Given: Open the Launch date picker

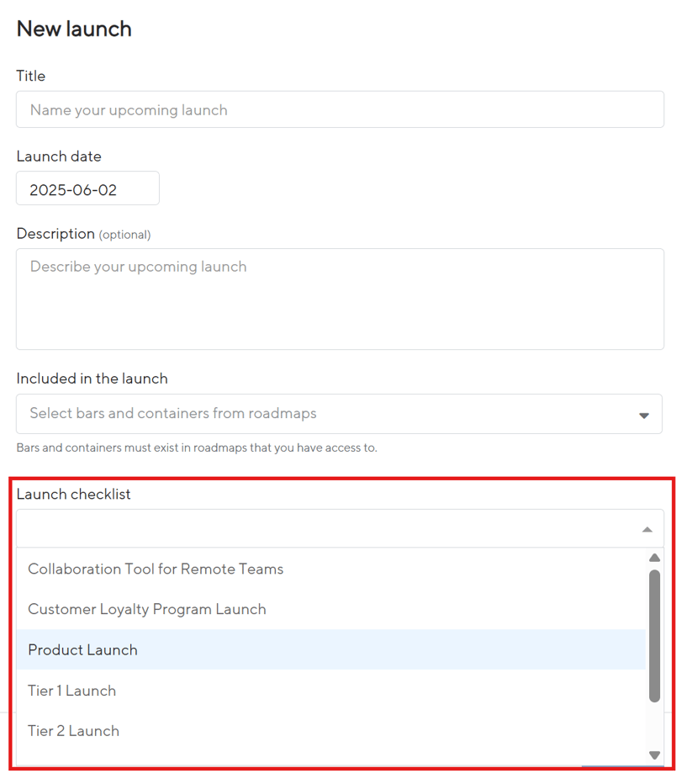Looking at the screenshot, I should [x=87, y=188].
